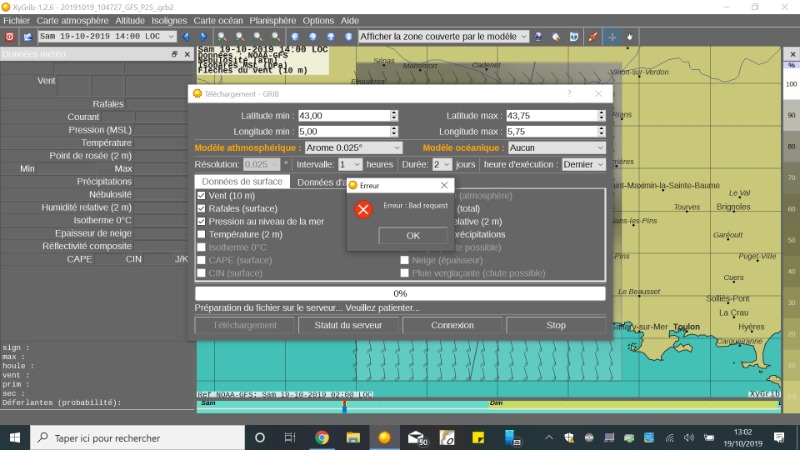
Task: Uncheck Vent (10 m) checkbox
Action: coord(202,195)
